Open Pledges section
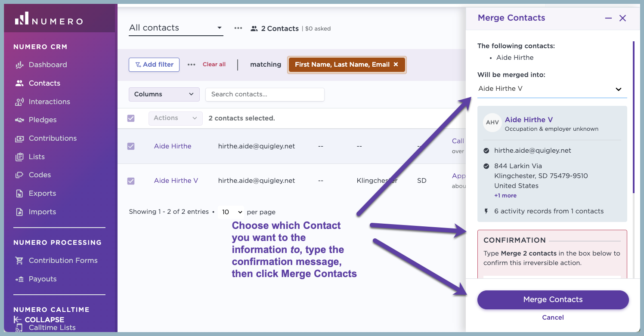The image size is (644, 336). point(43,120)
